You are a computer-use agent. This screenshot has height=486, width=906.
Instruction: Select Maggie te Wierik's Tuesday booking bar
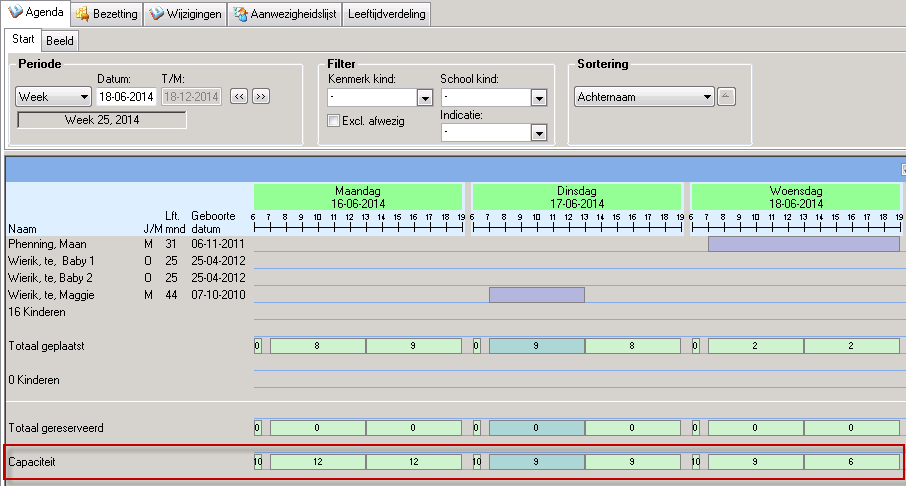(x=536, y=294)
